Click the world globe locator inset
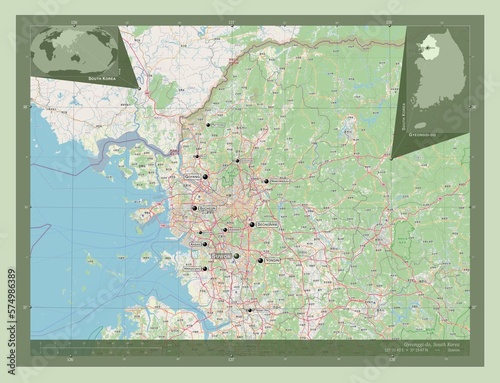Screen dimensions: 500x383 point(74,51)
